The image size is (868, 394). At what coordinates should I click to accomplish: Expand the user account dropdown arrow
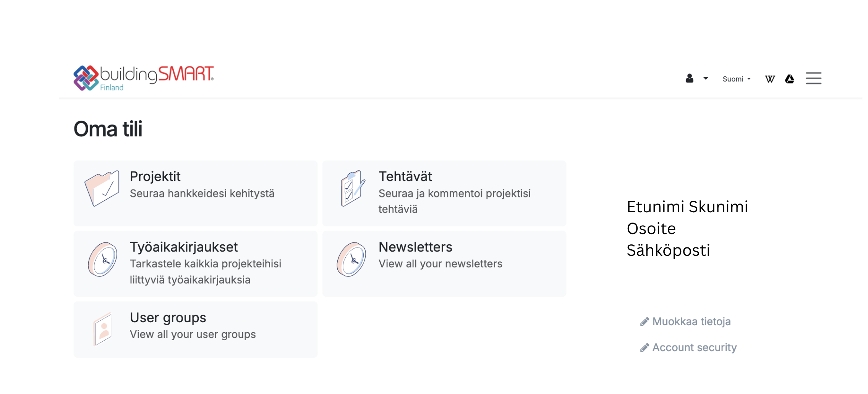pyautogui.click(x=706, y=79)
